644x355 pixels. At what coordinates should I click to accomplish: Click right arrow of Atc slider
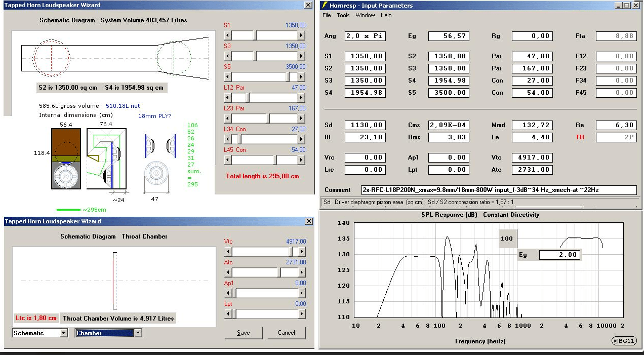[x=302, y=272]
